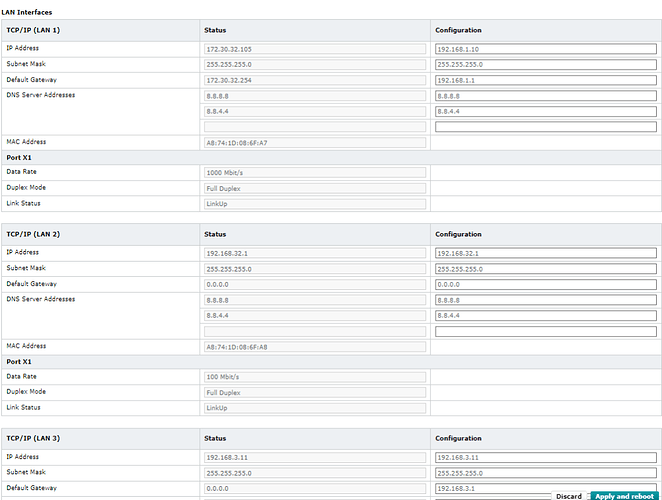662x500 pixels.
Task: Select LAN 2 Duplex Mode Full Duplex value
Action: point(315,392)
